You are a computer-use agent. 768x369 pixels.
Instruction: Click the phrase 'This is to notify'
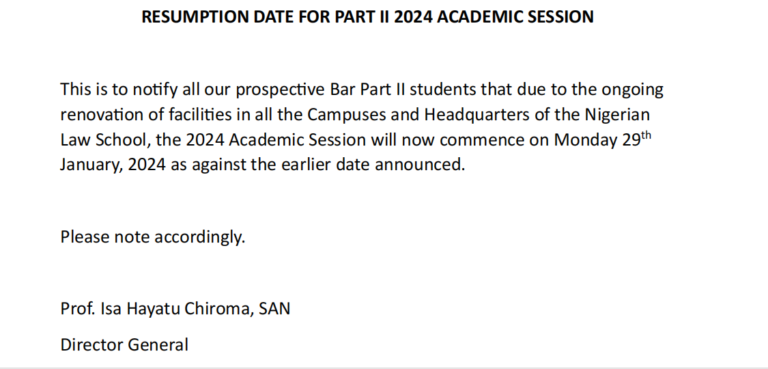point(119,90)
